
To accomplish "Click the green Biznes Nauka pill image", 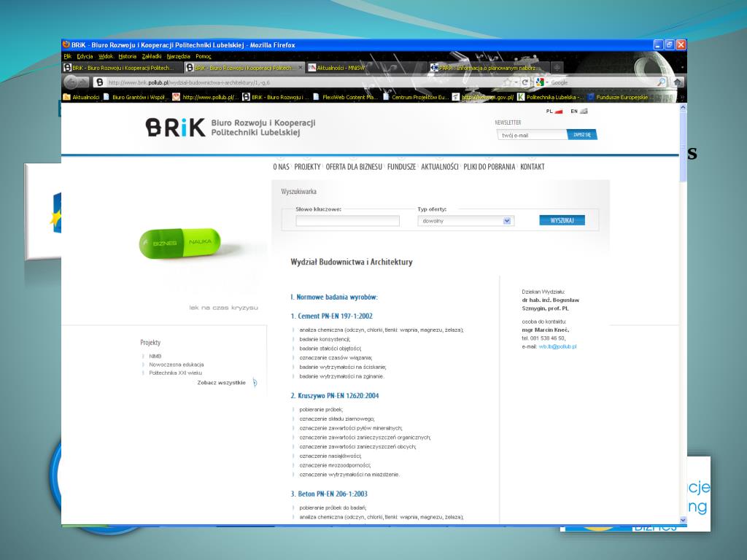I will point(180,244).
